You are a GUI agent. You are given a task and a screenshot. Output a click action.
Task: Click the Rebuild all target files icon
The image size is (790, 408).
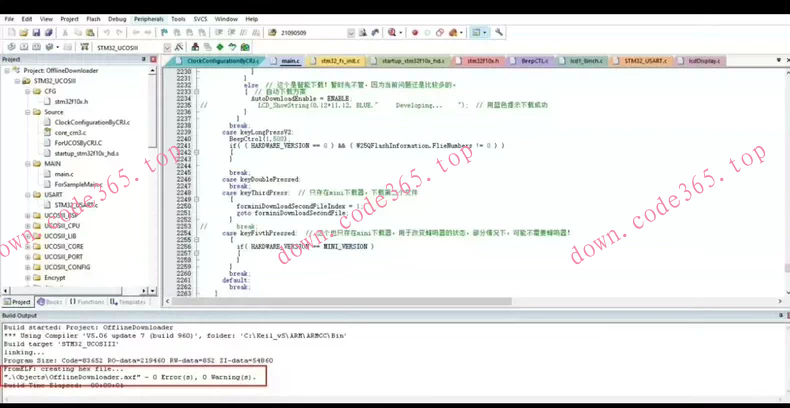point(36,47)
